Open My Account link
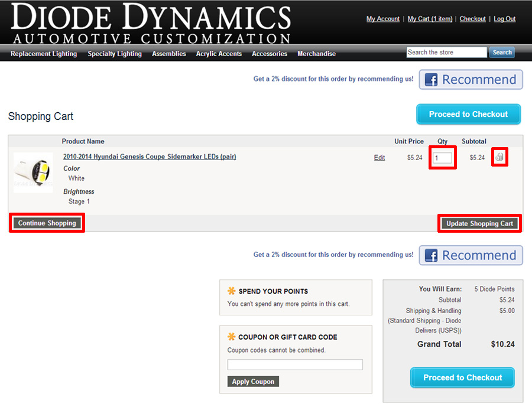Screen dimensions: 532x404 pyautogui.click(x=382, y=19)
